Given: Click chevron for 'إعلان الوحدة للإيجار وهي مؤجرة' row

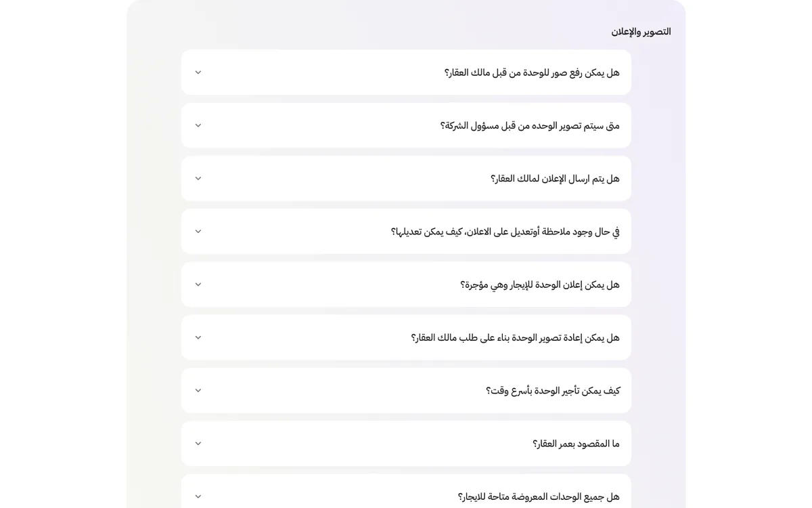Looking at the screenshot, I should (198, 284).
